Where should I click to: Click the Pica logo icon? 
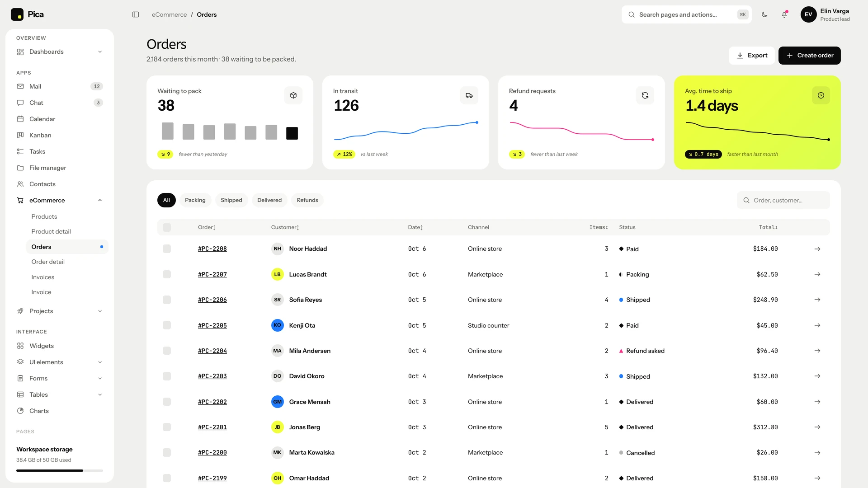pyautogui.click(x=17, y=14)
